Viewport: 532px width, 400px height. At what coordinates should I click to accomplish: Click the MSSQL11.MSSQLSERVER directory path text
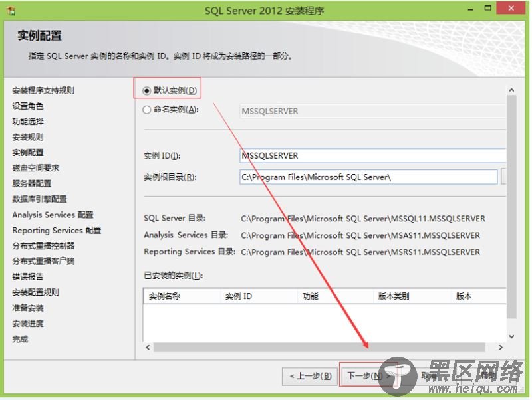click(x=363, y=219)
